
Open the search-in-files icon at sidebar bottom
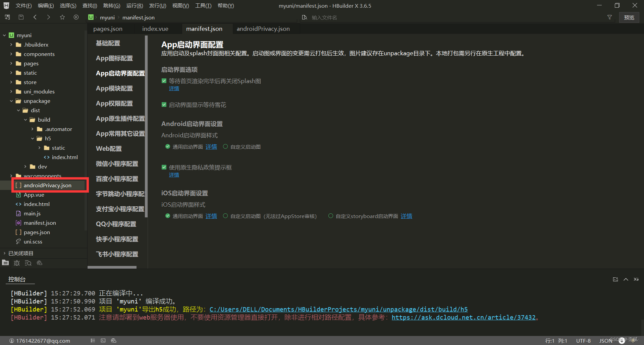[x=28, y=263]
